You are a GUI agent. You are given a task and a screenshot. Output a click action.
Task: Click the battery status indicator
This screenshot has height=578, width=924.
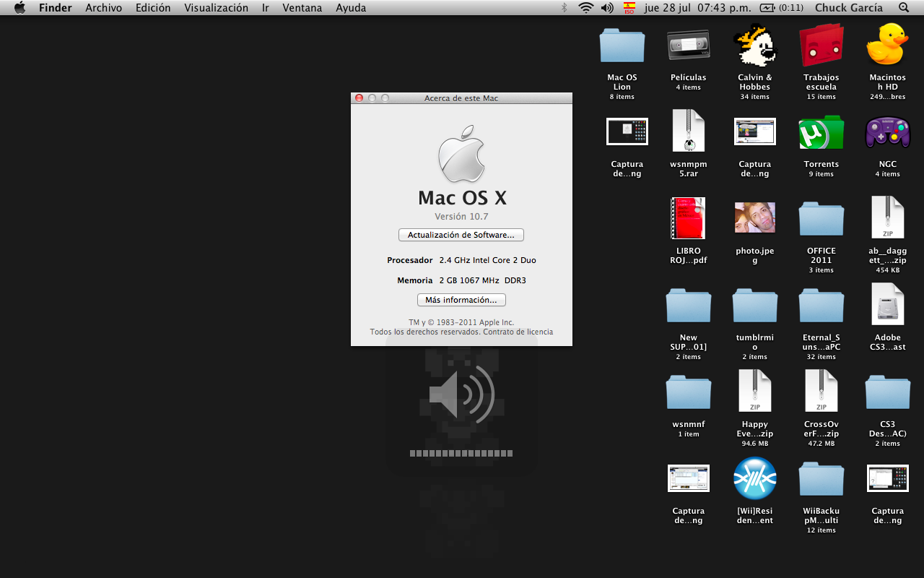click(x=783, y=8)
